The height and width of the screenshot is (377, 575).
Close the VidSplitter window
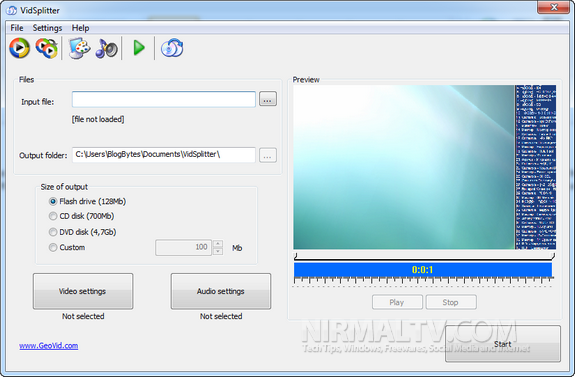[554, 7]
